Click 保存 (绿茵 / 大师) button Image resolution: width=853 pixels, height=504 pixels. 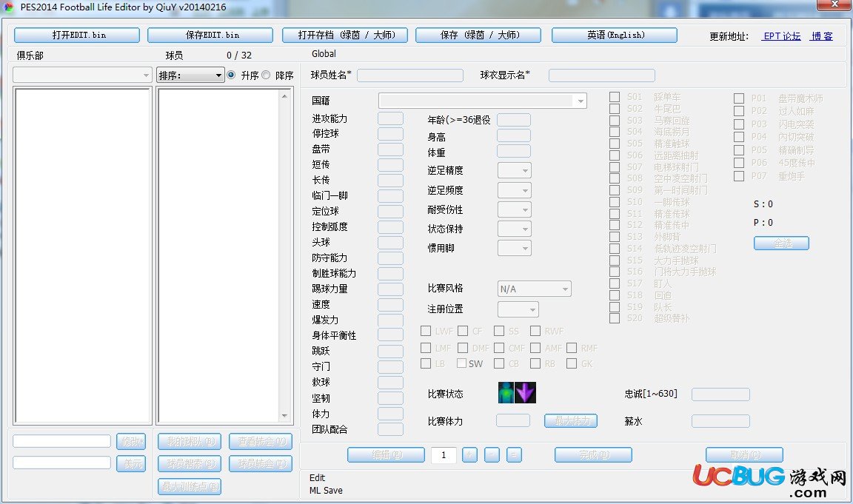(478, 36)
